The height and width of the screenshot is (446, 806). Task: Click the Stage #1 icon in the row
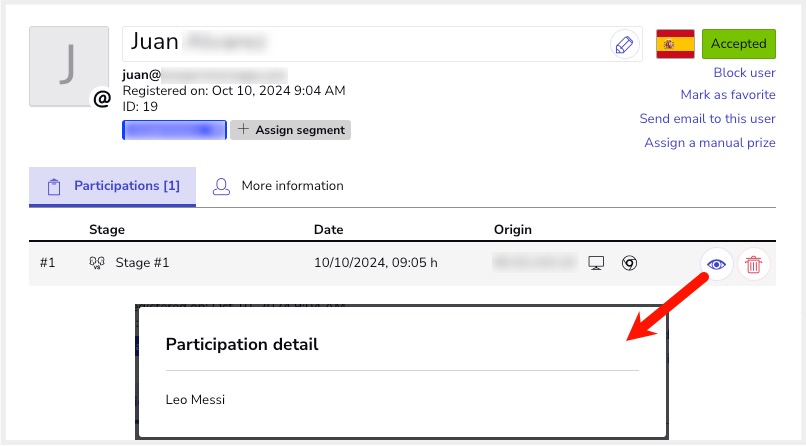(97, 264)
